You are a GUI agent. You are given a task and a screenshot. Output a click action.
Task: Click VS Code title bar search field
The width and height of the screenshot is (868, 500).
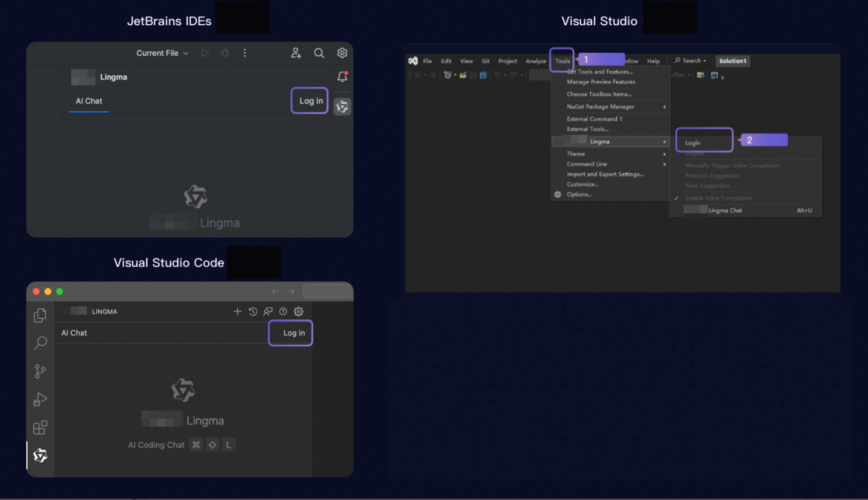pyautogui.click(x=328, y=291)
